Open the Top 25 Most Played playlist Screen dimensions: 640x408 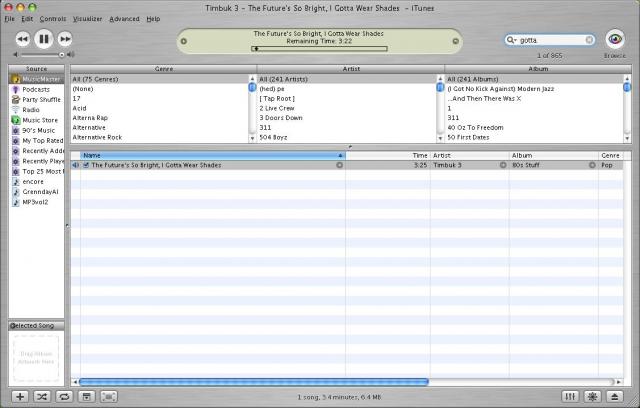coord(36,172)
